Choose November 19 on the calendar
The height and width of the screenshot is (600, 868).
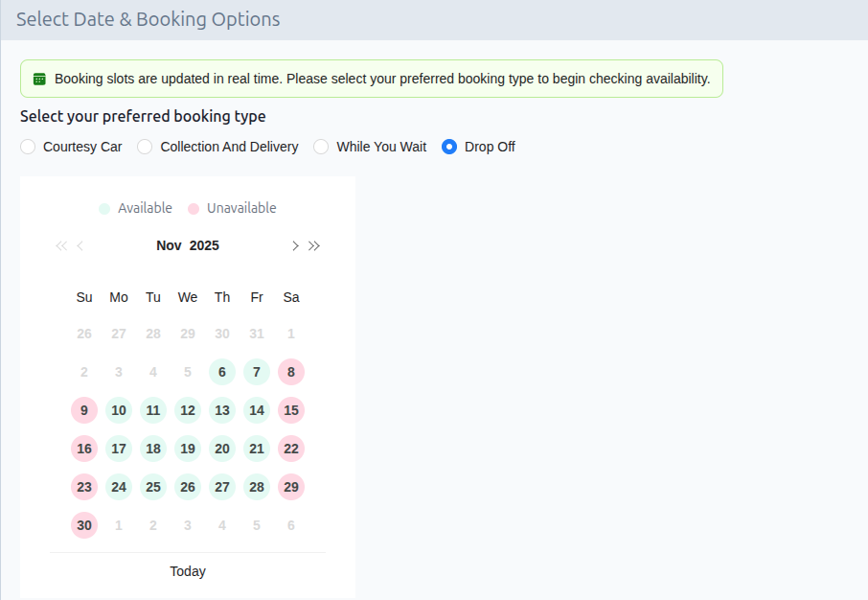pos(188,449)
